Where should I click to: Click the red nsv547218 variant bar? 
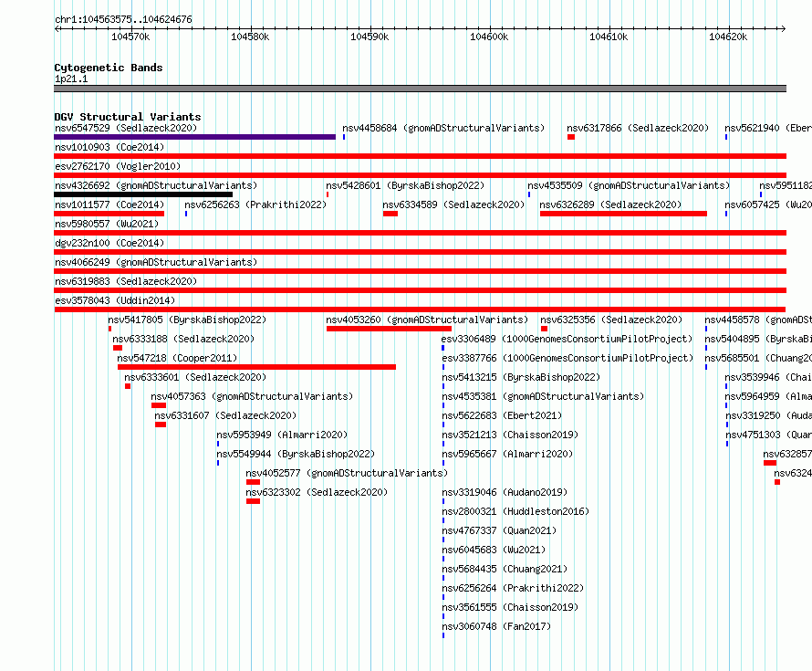pos(257,367)
